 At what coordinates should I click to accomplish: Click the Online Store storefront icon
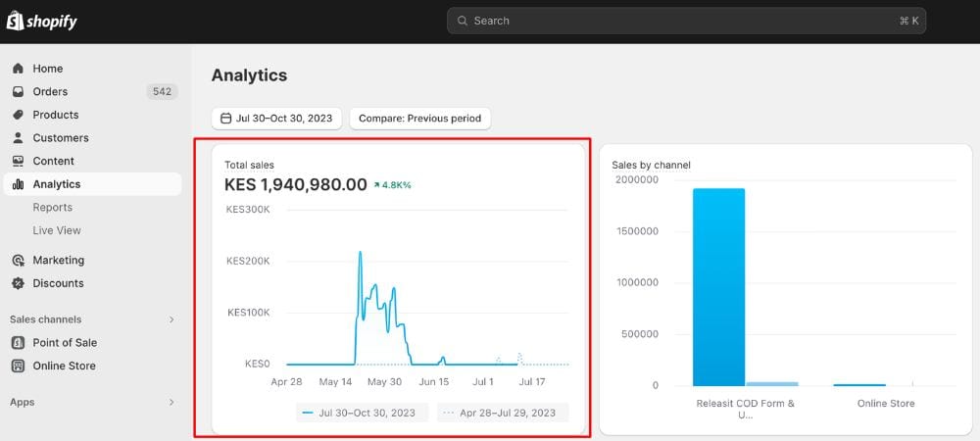point(18,367)
